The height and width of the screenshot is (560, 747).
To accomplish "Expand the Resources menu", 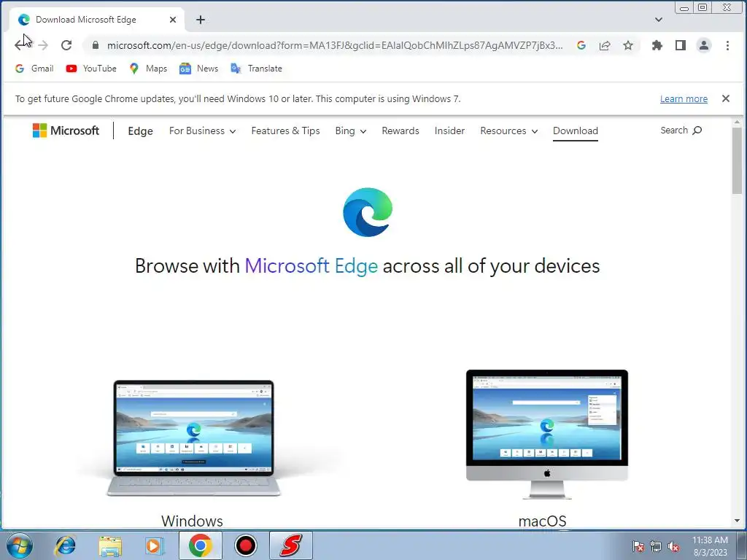I will pos(508,131).
